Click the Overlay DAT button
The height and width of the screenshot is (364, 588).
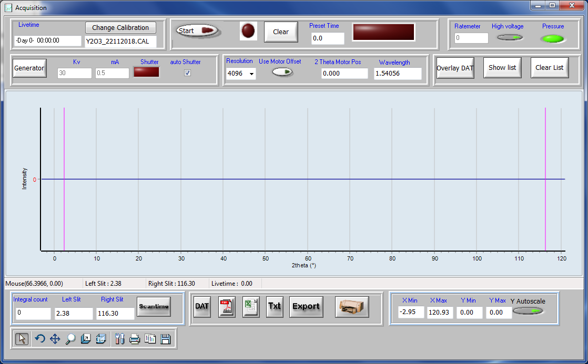[x=455, y=68]
